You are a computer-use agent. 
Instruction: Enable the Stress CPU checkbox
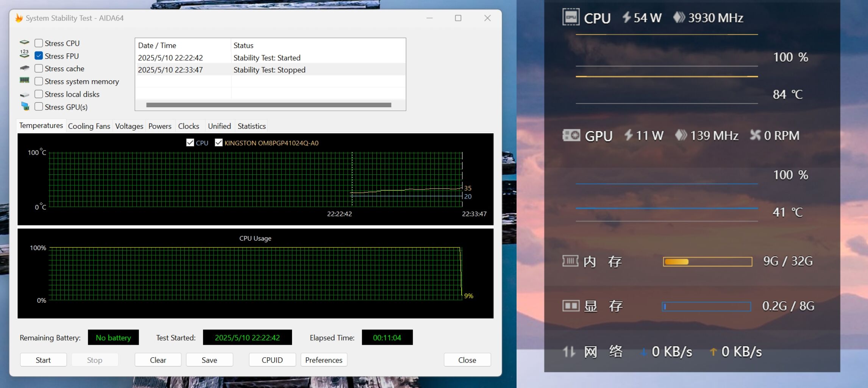39,43
